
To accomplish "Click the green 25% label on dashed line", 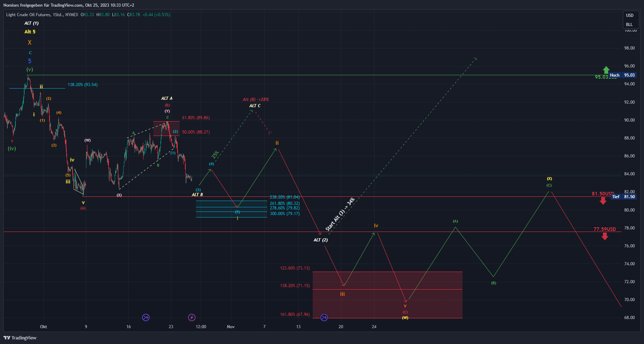I will pyautogui.click(x=215, y=155).
